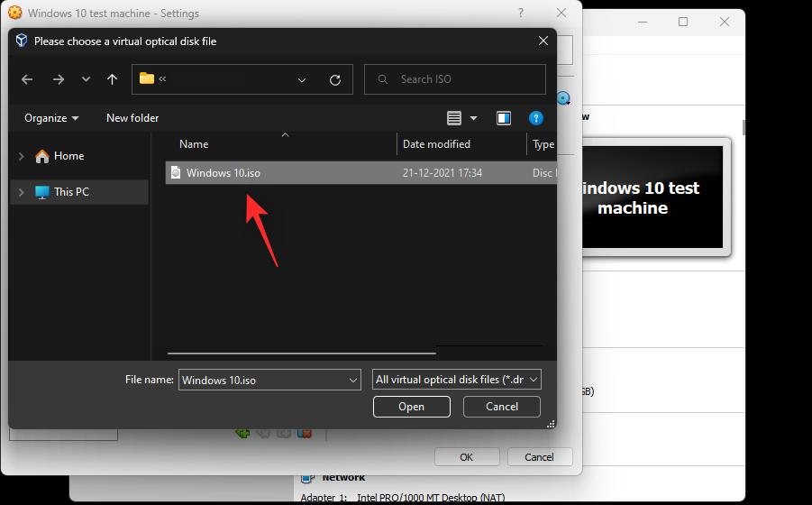Click the dialog resize grip corner
The width and height of the screenshot is (812, 505).
551,424
